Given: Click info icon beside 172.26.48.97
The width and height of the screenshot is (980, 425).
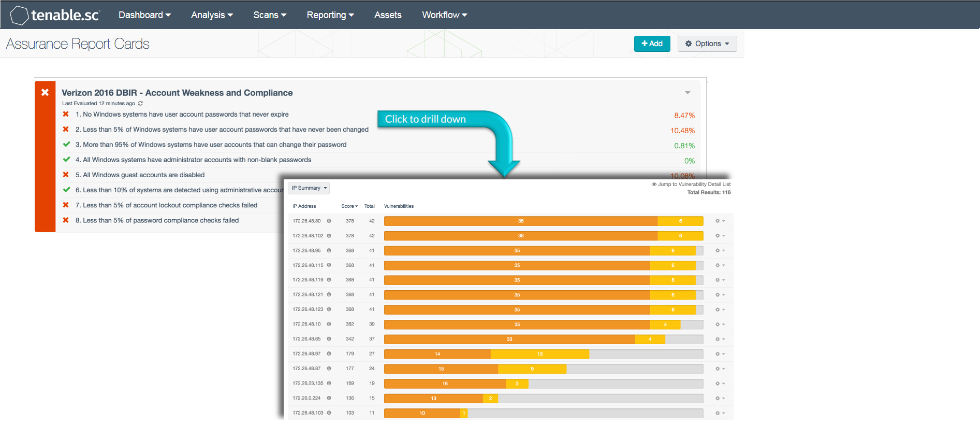Looking at the screenshot, I should pos(329,353).
